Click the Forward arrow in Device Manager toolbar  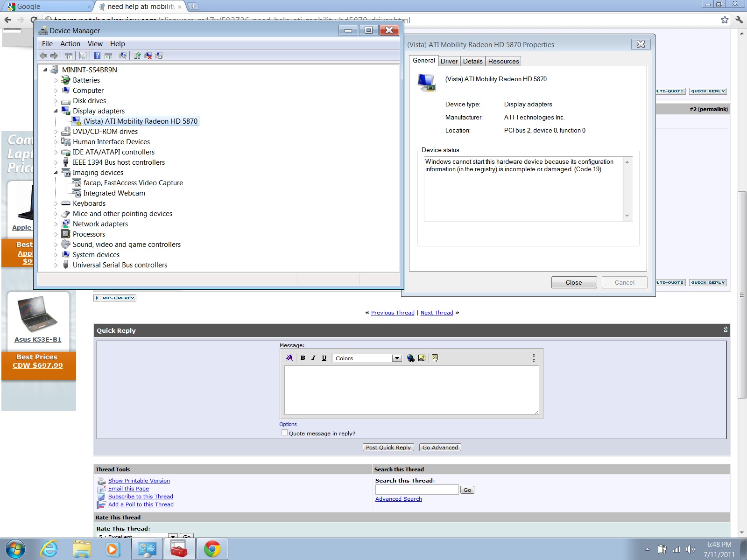(x=54, y=56)
